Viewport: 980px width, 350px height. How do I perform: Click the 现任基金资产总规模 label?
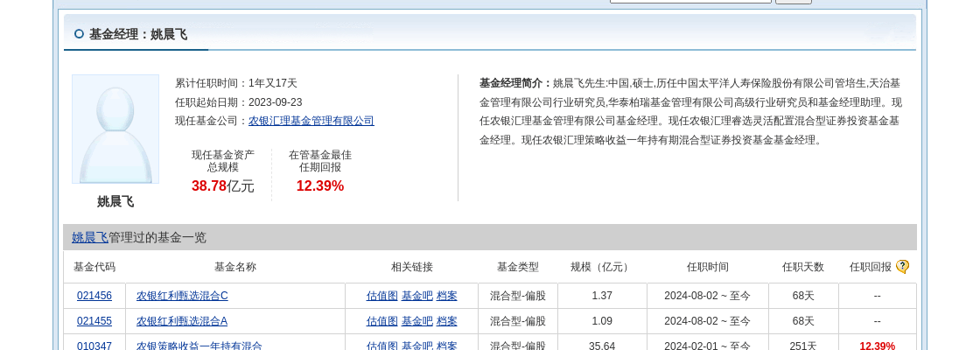coord(223,161)
